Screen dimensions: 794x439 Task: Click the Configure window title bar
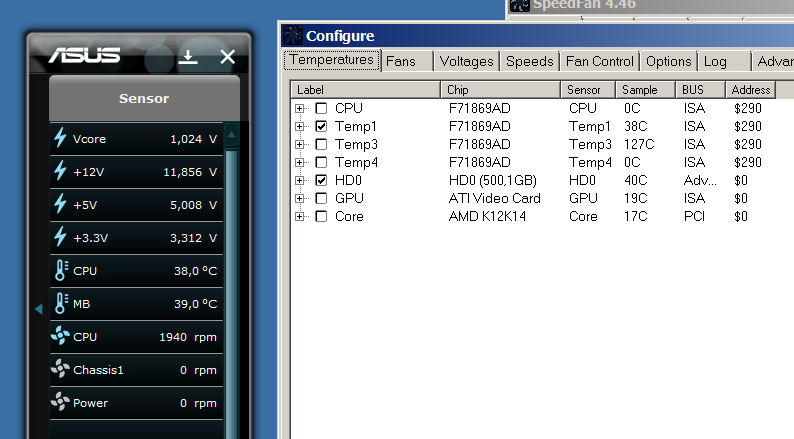tap(538, 35)
